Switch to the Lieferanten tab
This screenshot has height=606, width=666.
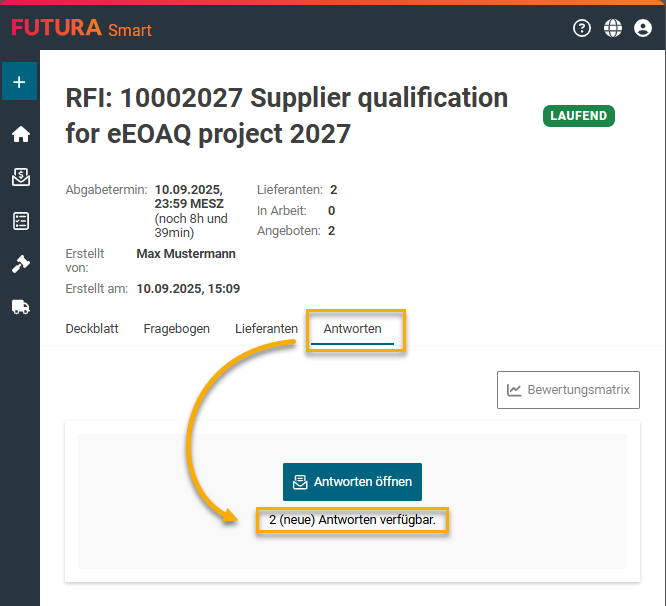coord(266,328)
